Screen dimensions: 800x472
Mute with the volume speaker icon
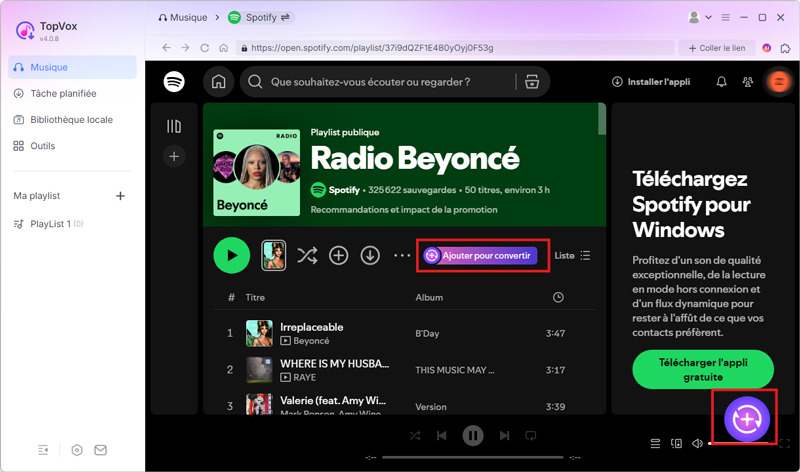[x=697, y=443]
